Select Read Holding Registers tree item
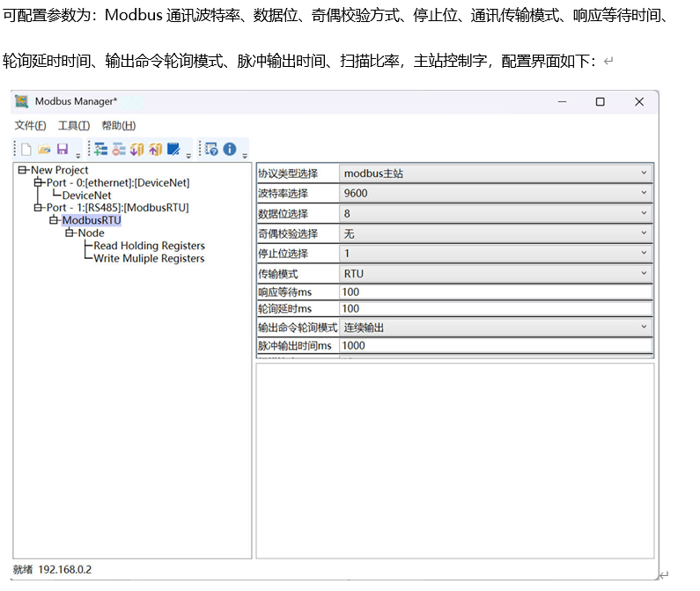 149,246
